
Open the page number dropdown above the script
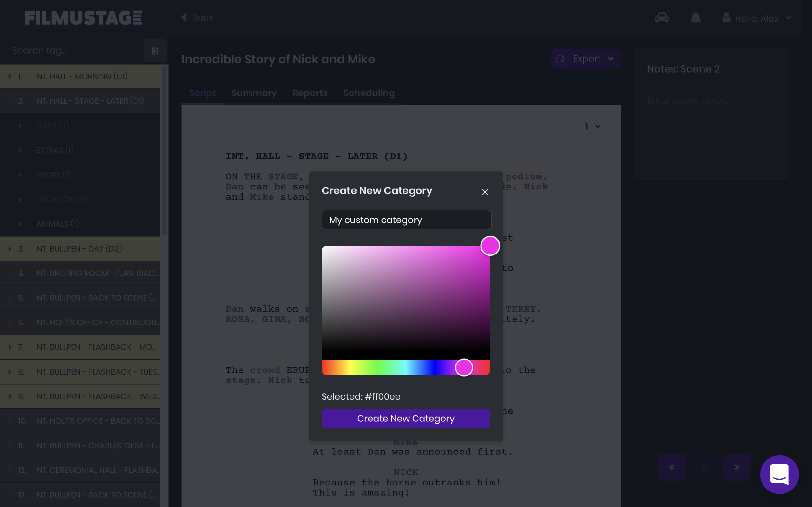[592, 126]
